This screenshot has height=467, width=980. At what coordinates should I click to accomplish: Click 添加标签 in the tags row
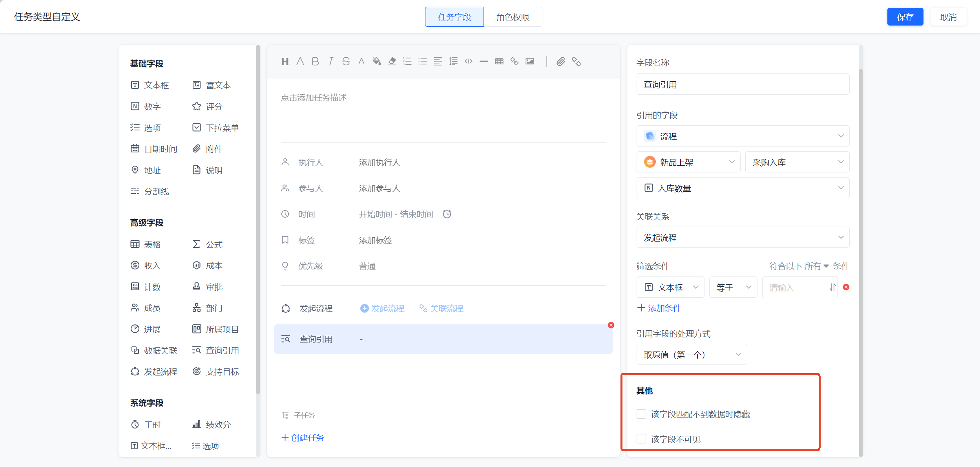375,240
